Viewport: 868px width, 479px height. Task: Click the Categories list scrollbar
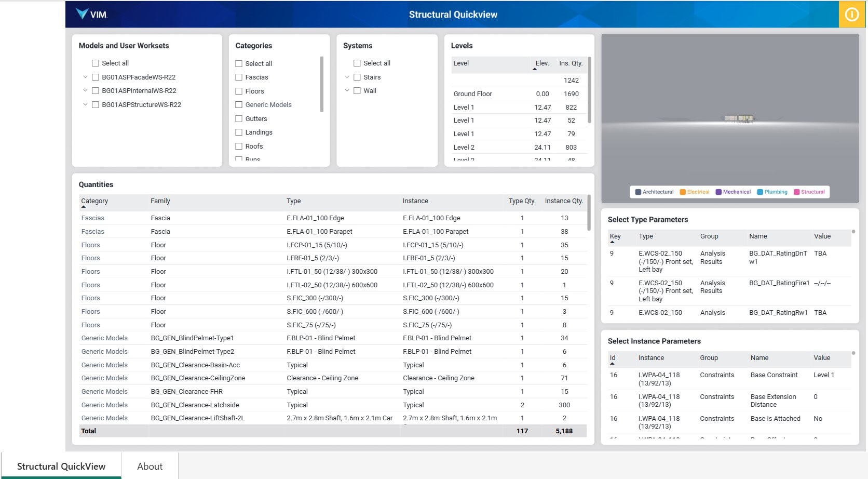coord(322,85)
